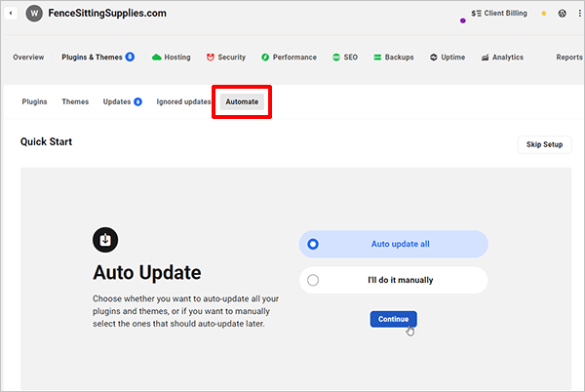Select the I'll do it manually option
585x392 pixels.
313,281
